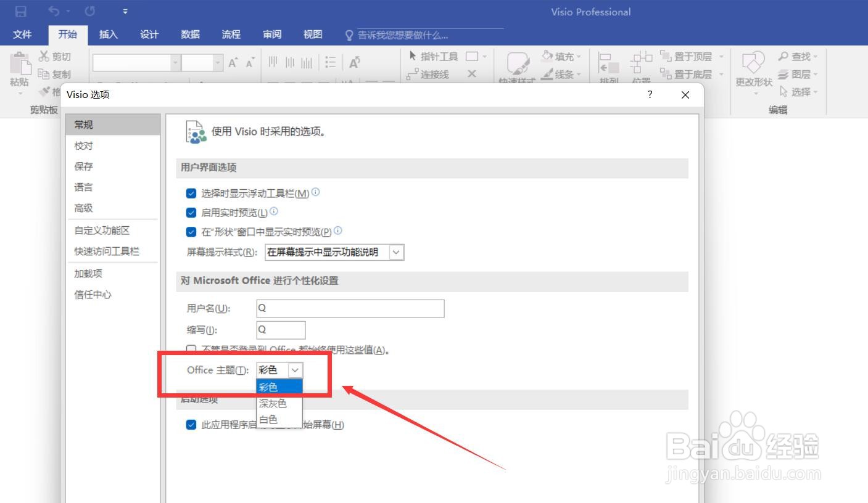Open the 文件 File tab
Screen dimensions: 868x503
click(22, 35)
